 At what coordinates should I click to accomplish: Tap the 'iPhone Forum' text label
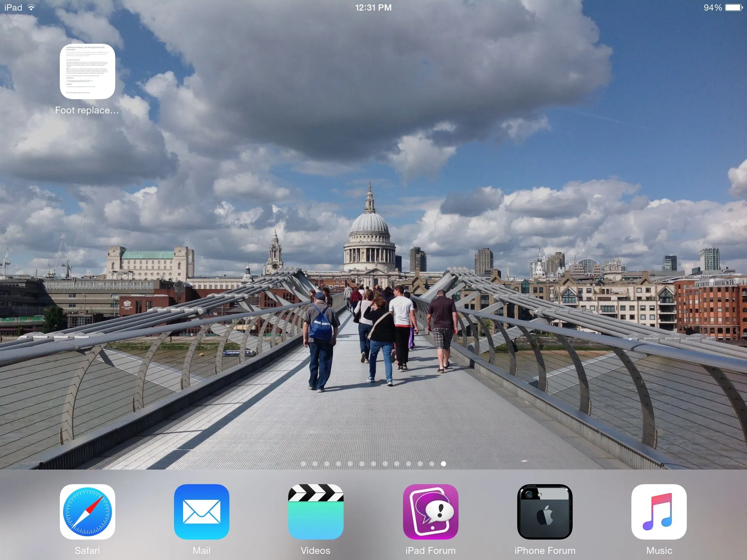[545, 550]
